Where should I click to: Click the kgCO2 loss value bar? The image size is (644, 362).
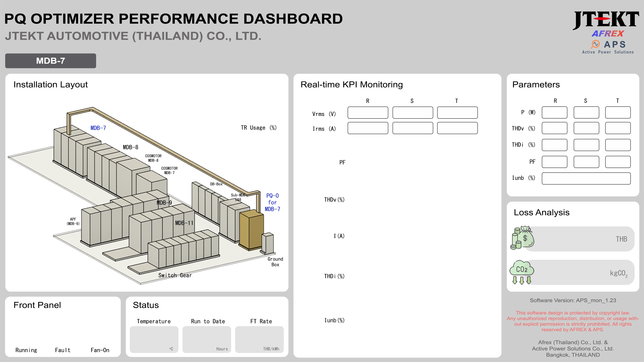tap(579, 272)
